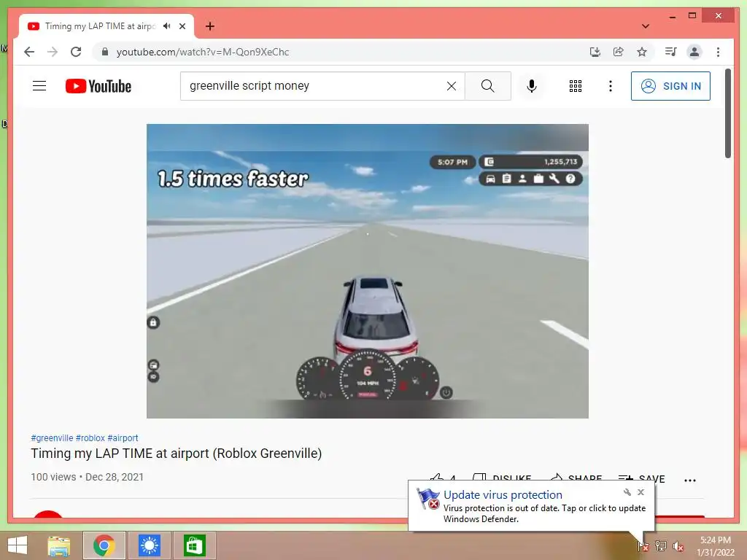Open the YouTube apps grid

click(576, 86)
